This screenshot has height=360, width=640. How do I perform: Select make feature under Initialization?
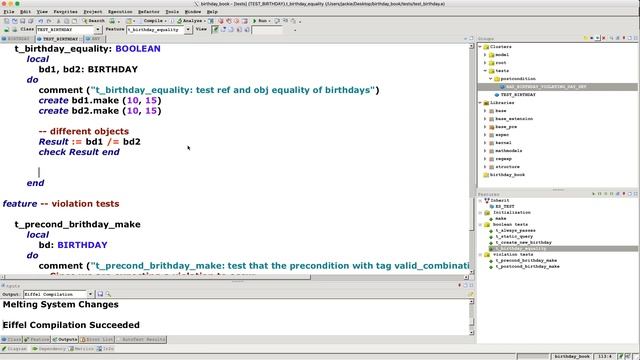(500, 218)
